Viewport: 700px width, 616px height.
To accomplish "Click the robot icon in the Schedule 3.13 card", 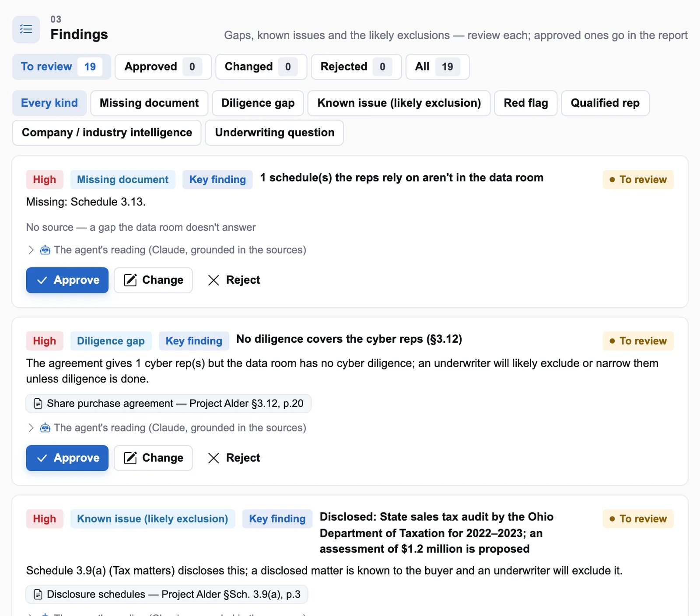I will tap(45, 250).
